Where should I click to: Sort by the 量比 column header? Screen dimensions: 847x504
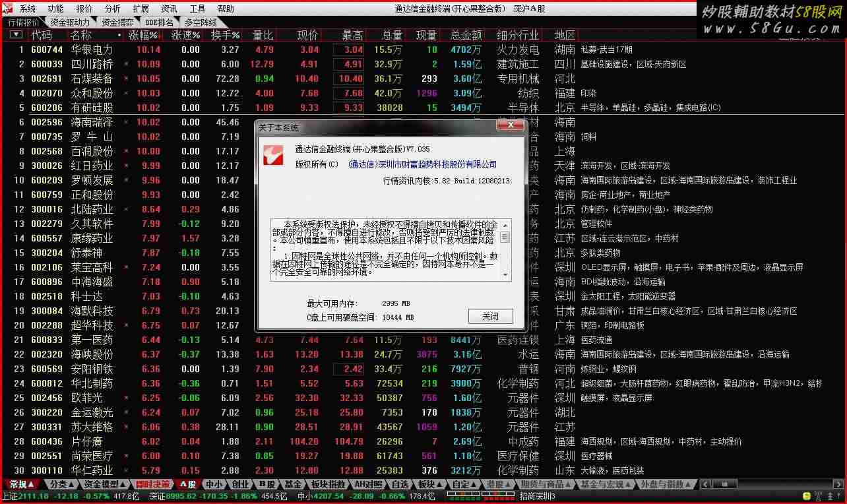(x=263, y=35)
